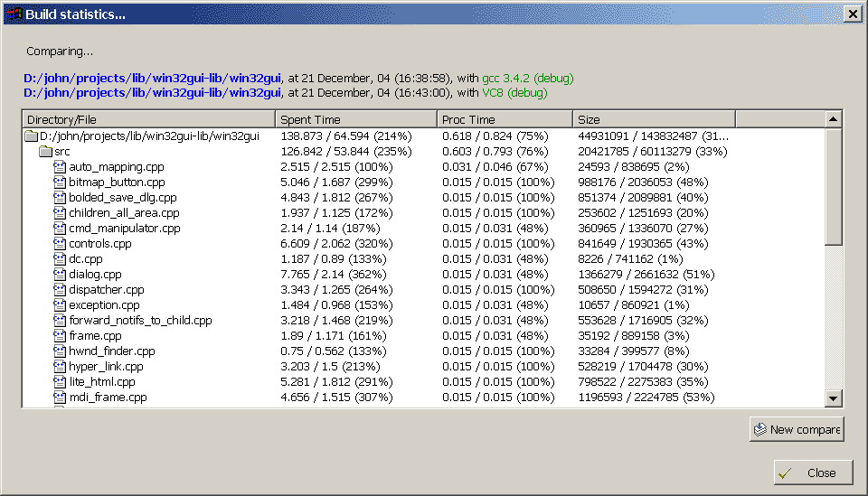This screenshot has width=868, height=496.
Task: Click the root win32gui folder icon
Action: coord(31,136)
